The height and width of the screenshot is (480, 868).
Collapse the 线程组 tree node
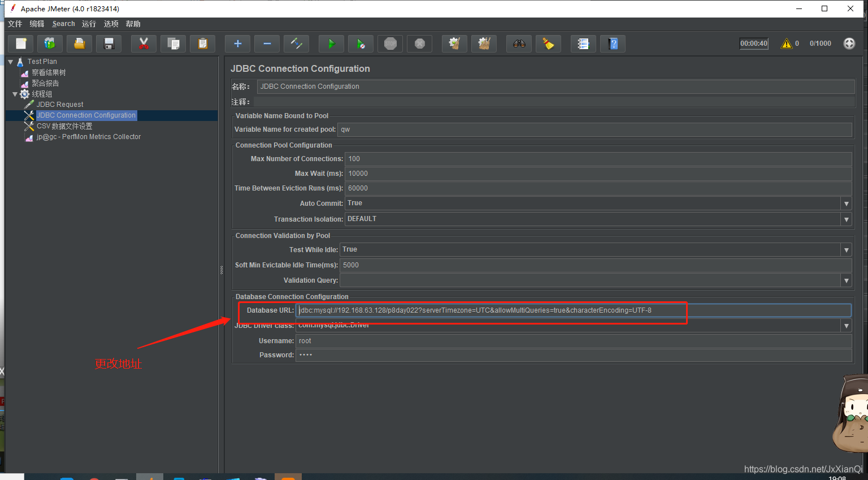pyautogui.click(x=15, y=94)
